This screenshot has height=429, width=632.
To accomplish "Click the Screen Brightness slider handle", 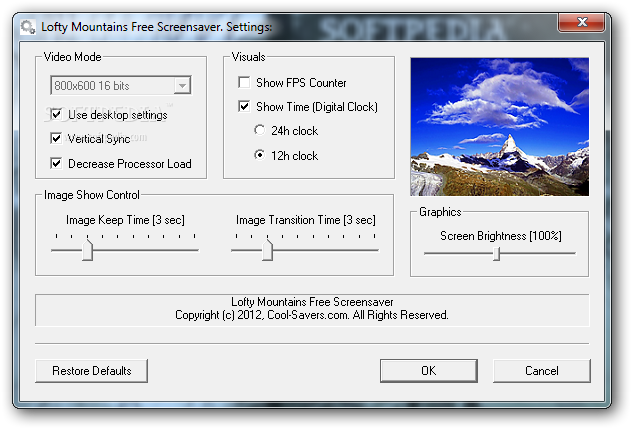I will 497,254.
